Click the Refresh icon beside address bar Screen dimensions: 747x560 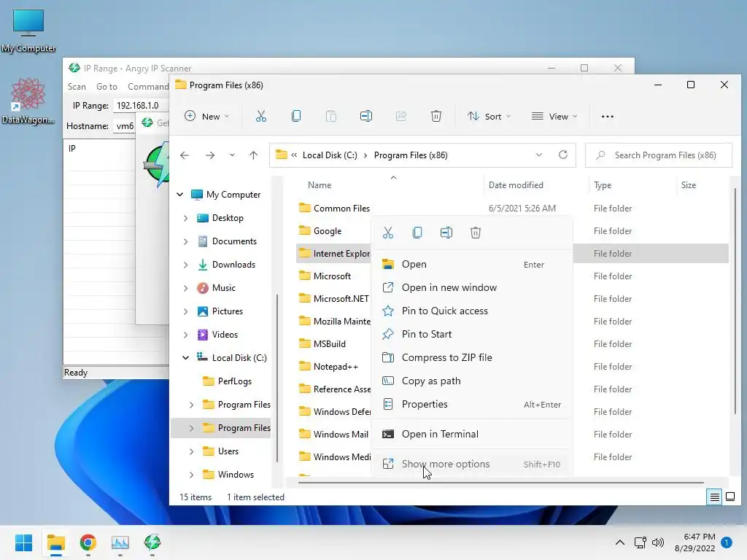pyautogui.click(x=563, y=155)
